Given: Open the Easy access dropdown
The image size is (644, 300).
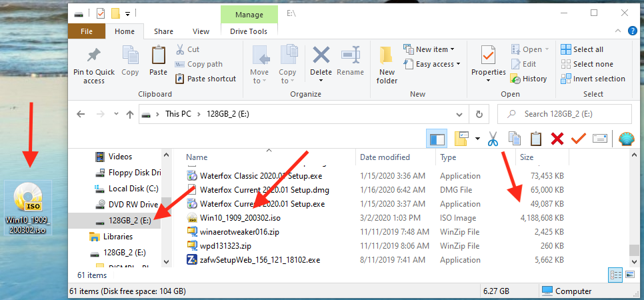Looking at the screenshot, I should (x=433, y=64).
